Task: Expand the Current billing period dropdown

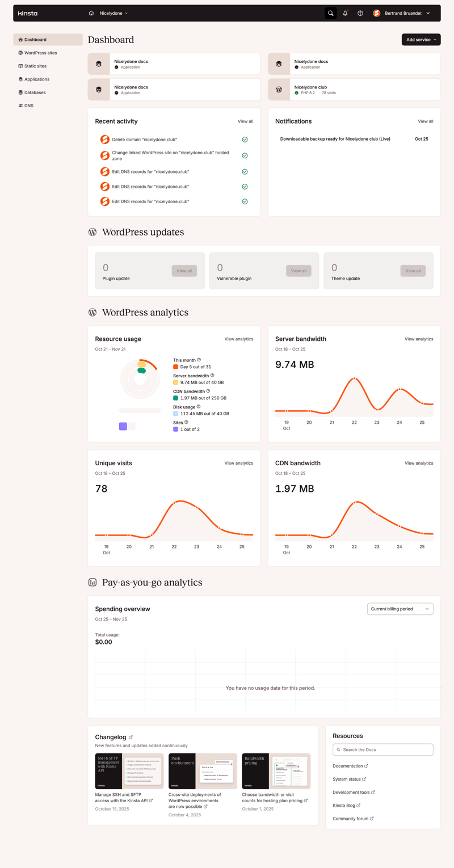Action: [x=400, y=608]
